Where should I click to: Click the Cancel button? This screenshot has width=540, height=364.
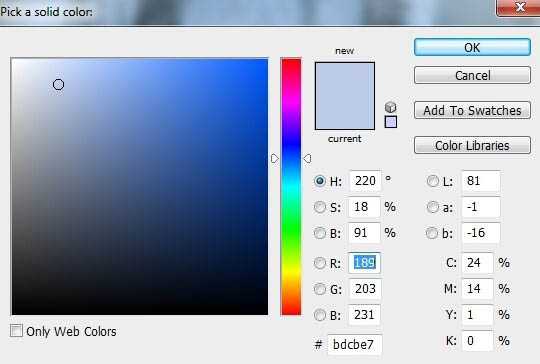click(x=472, y=75)
